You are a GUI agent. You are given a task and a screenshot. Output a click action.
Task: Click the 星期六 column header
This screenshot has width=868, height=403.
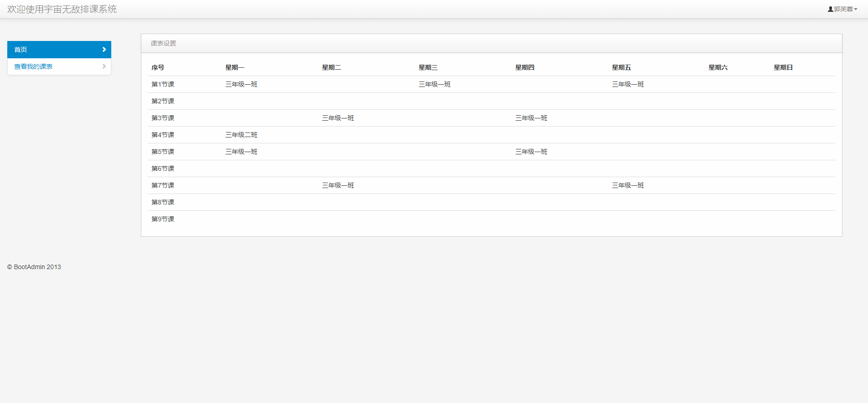718,67
